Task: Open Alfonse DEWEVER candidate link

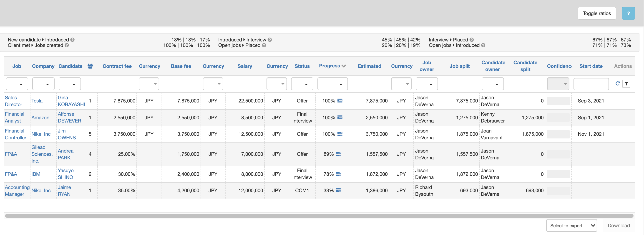Action: [70, 117]
